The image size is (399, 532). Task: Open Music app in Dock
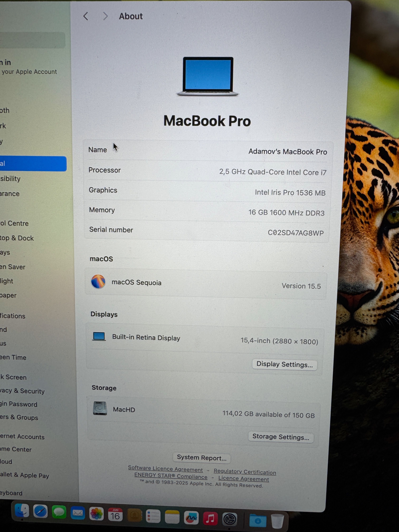pos(210,519)
